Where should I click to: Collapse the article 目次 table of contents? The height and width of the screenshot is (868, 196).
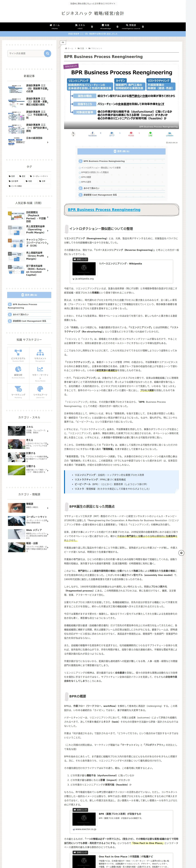point(121,151)
